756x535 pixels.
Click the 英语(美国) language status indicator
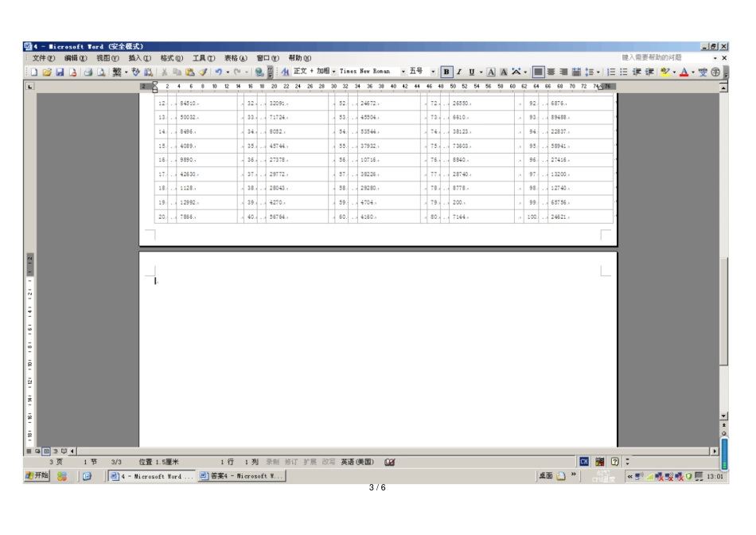click(x=357, y=462)
